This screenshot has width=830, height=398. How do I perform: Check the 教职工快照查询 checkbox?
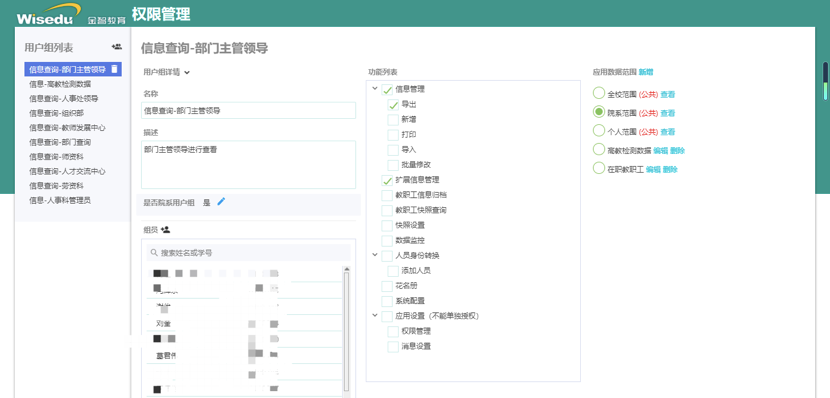[x=387, y=211]
